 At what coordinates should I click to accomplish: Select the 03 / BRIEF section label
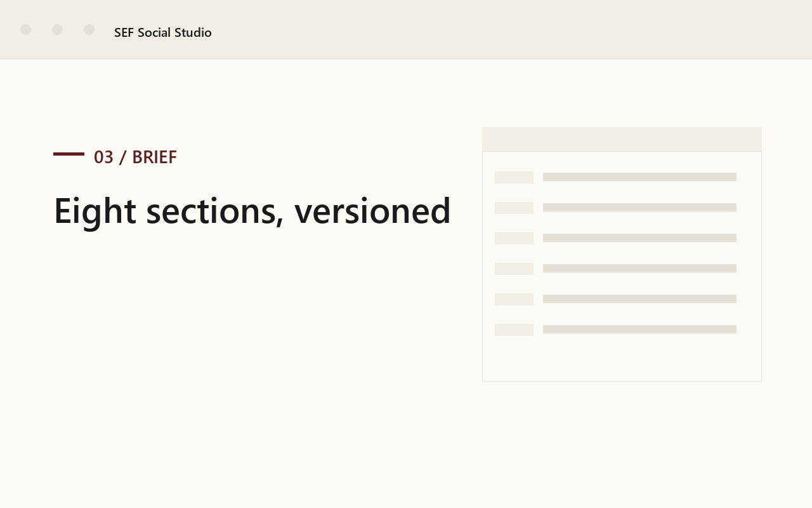135,157
